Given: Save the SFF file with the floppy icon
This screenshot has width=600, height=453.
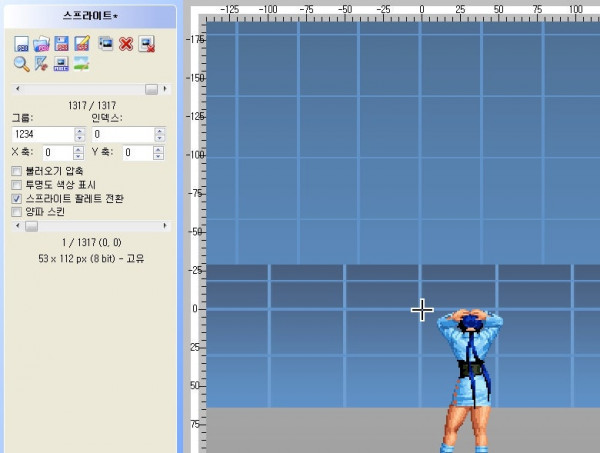Looking at the screenshot, I should pyautogui.click(x=61, y=44).
